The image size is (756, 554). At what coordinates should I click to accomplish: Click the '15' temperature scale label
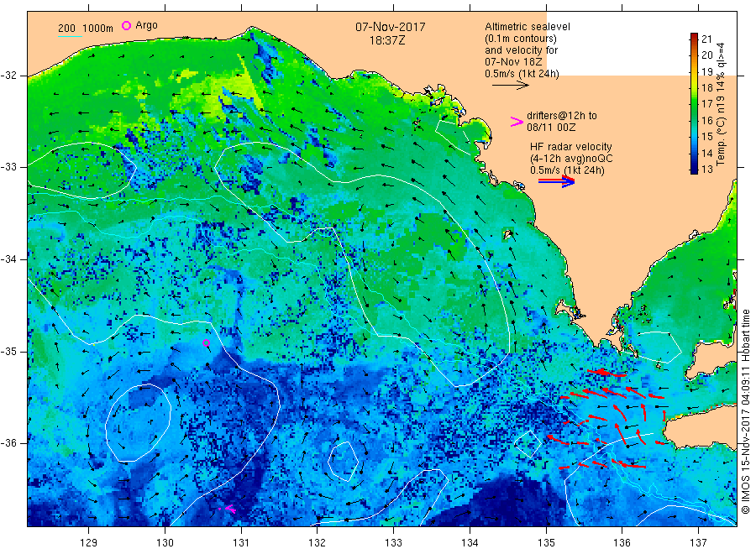706,137
